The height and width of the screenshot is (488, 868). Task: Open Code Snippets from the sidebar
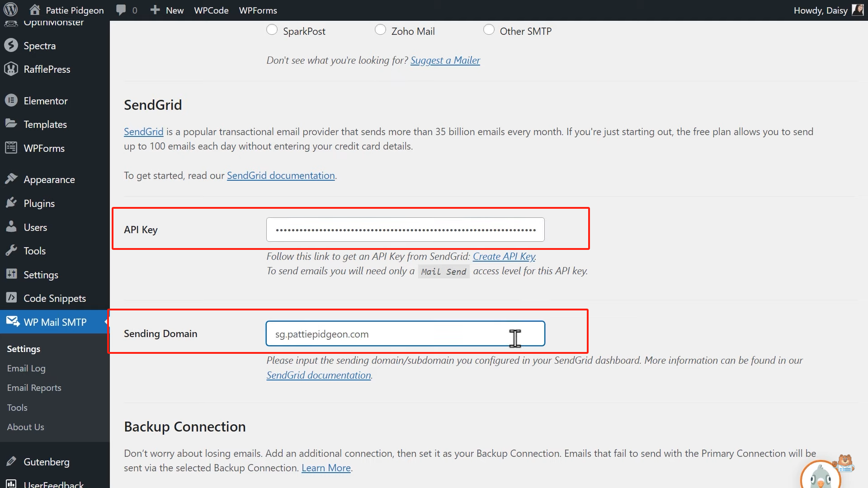coord(54,298)
